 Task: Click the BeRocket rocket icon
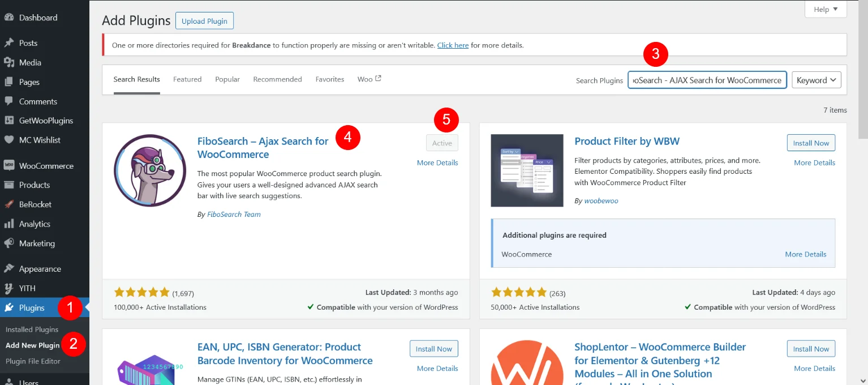(x=9, y=204)
